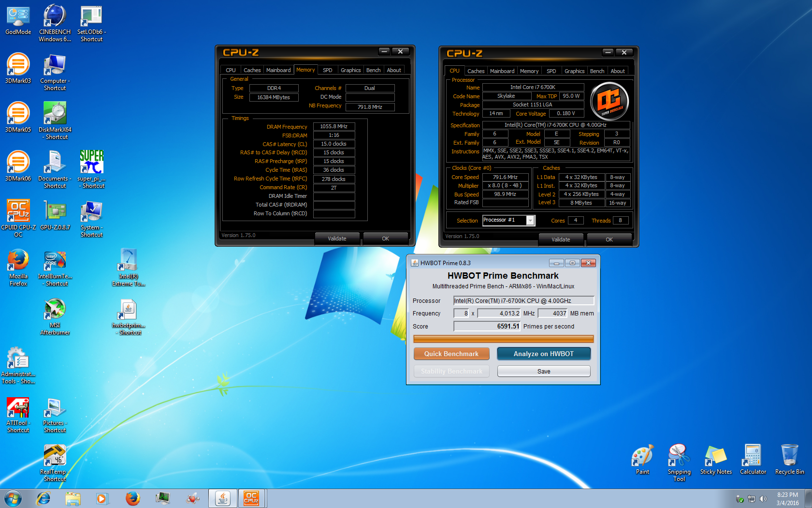Click the 4,013.2 MHz frequency field
This screenshot has height=508, width=812.
[499, 314]
